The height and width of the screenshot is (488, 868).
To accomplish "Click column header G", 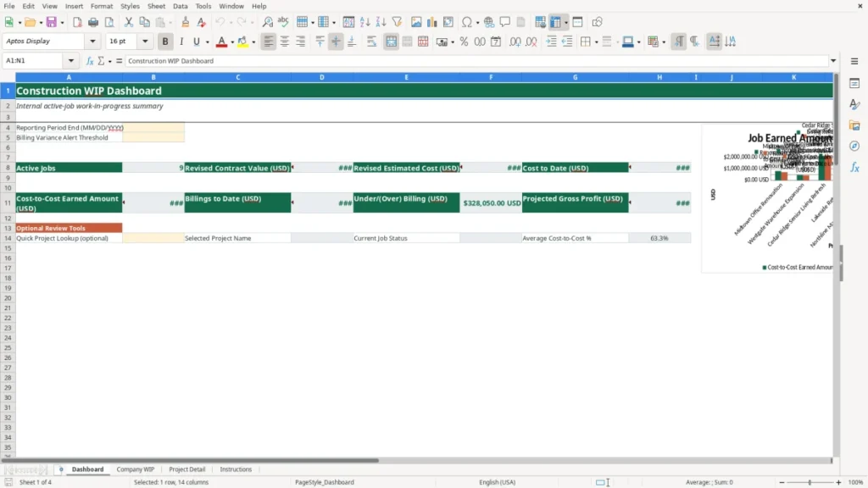I will click(x=576, y=77).
